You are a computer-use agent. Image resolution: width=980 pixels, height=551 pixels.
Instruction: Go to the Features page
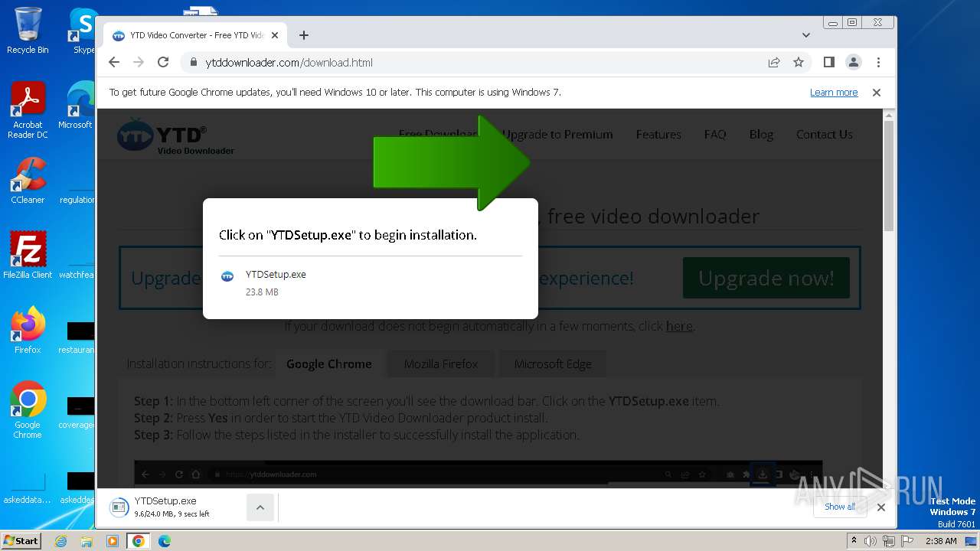pos(658,135)
